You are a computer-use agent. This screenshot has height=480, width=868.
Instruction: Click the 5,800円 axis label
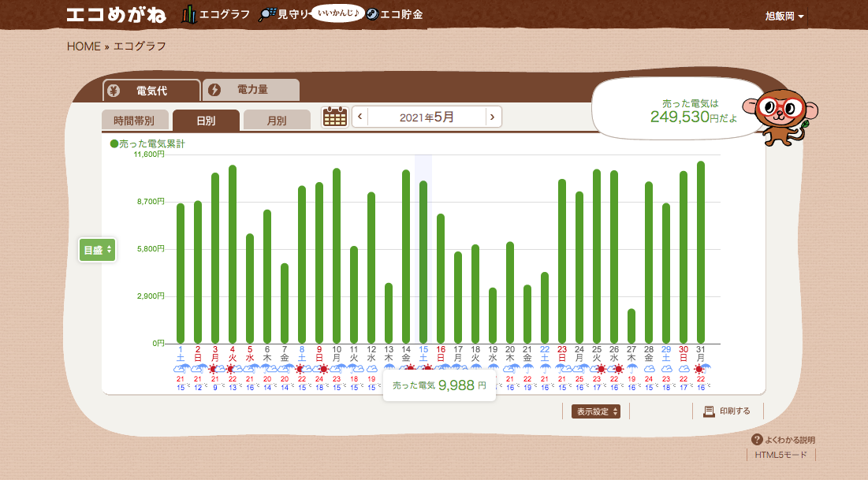151,249
